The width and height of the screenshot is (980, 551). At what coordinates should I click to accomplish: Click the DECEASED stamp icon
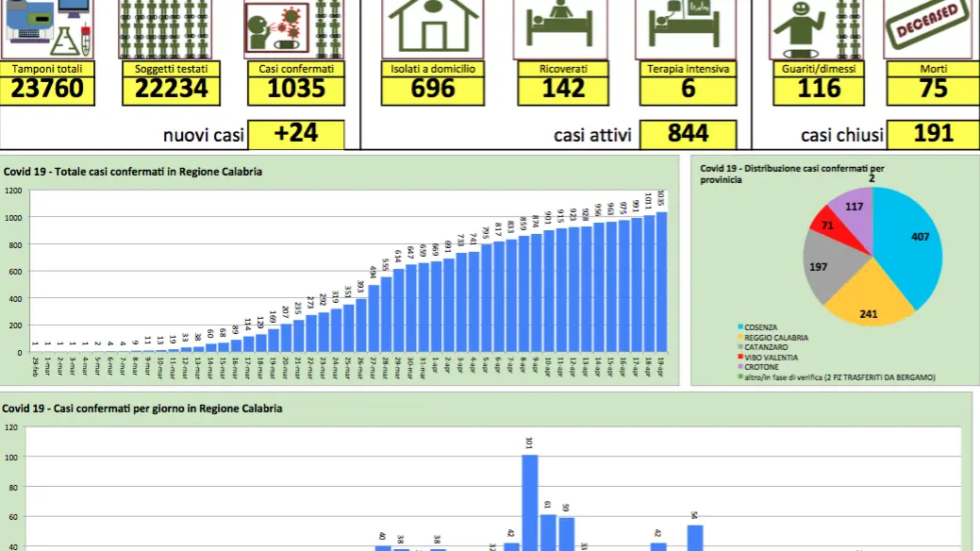(x=929, y=26)
